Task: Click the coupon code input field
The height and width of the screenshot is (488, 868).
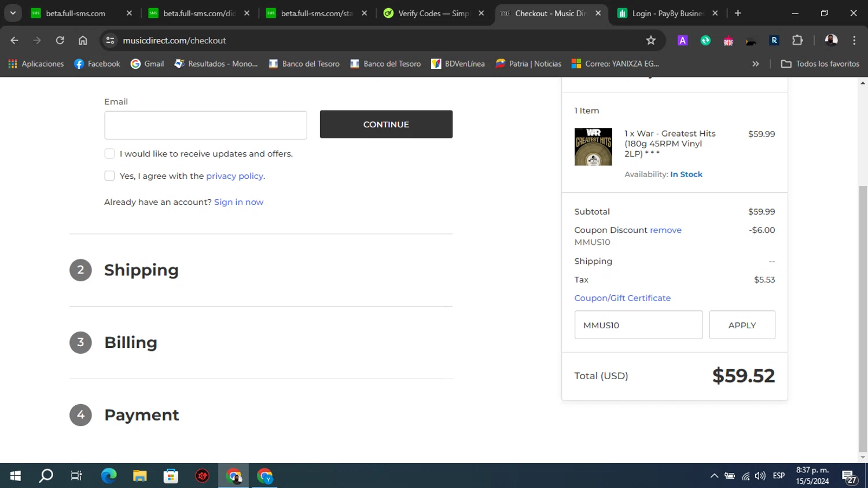Action: click(638, 325)
